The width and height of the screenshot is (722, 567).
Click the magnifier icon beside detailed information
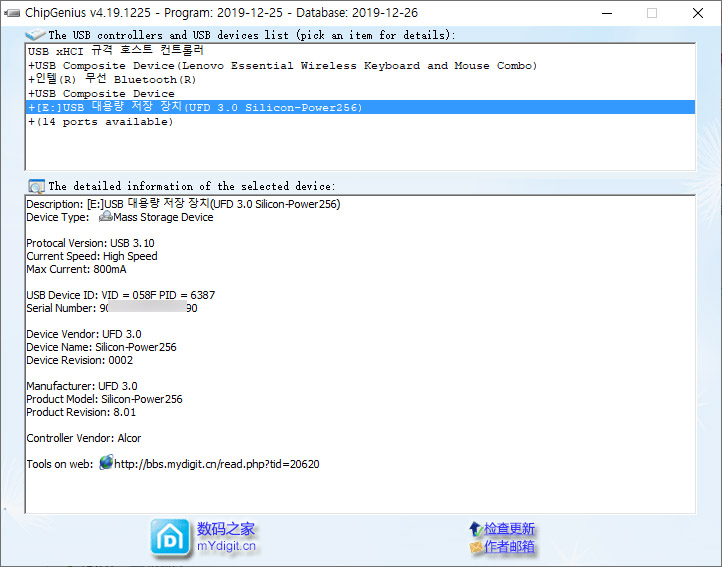coord(36,186)
